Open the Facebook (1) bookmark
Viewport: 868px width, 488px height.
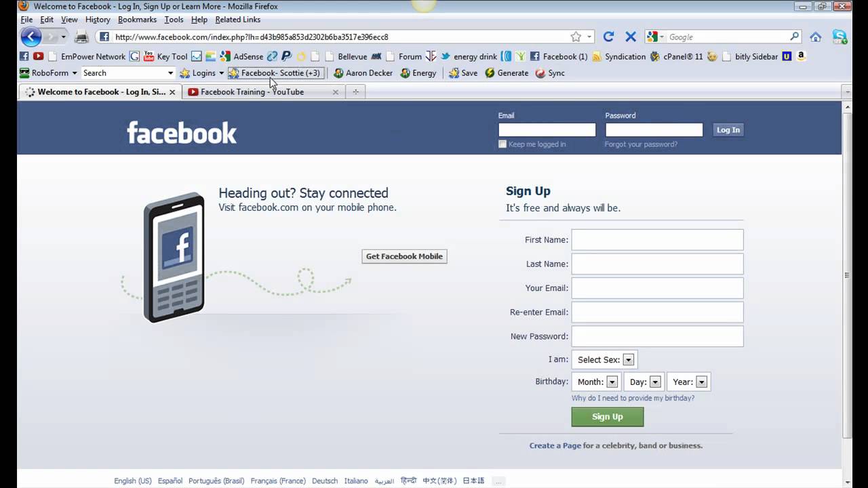(x=559, y=56)
